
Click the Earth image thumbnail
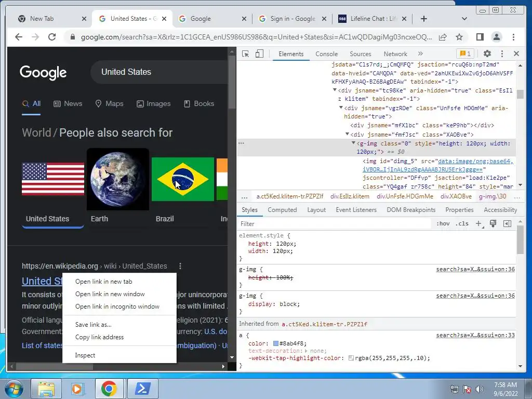pyautogui.click(x=118, y=179)
